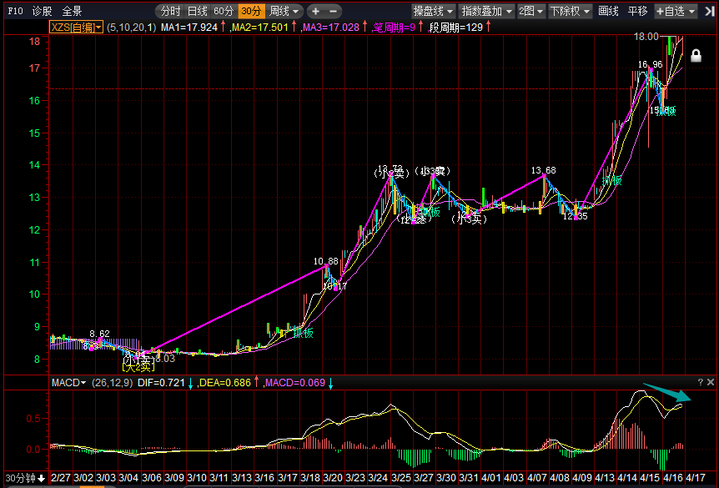Click the 30分钟 period label at bottom left
Viewport: 719px width, 488px height.
[20, 478]
